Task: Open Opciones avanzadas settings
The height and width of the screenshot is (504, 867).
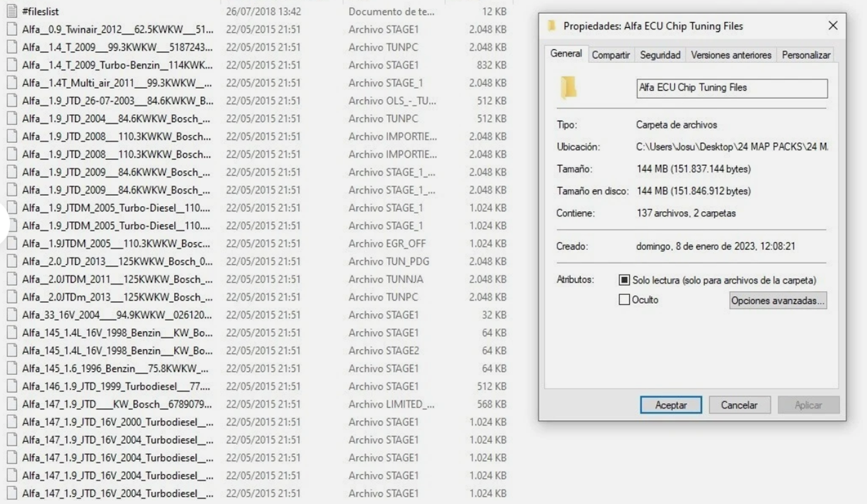Action: [x=778, y=301]
